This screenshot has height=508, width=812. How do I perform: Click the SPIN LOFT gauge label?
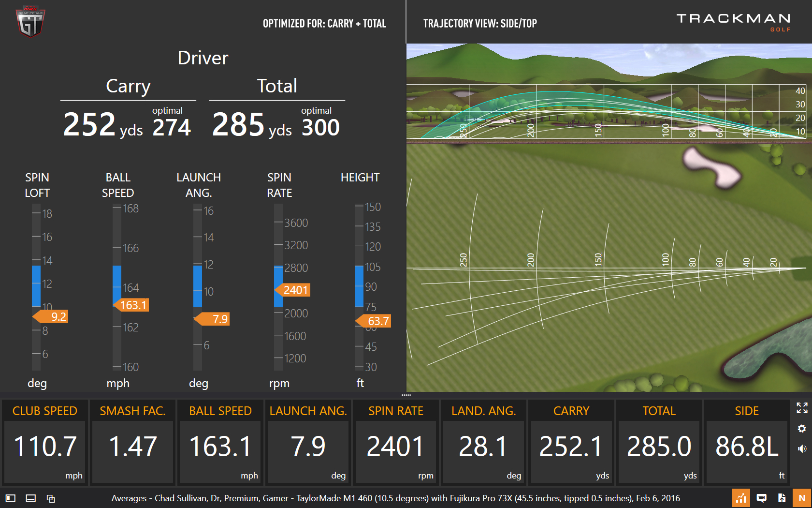(x=37, y=185)
